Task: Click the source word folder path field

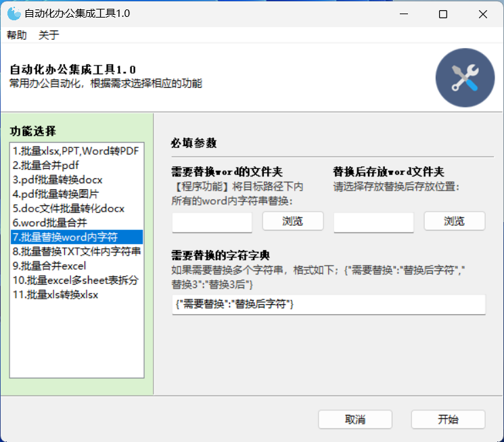Action: pos(212,222)
